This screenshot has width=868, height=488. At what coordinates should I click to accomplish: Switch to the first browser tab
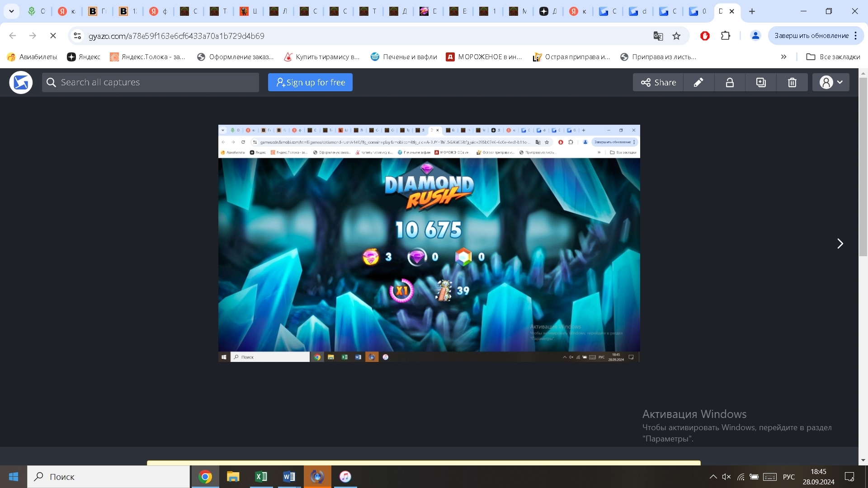[36, 11]
